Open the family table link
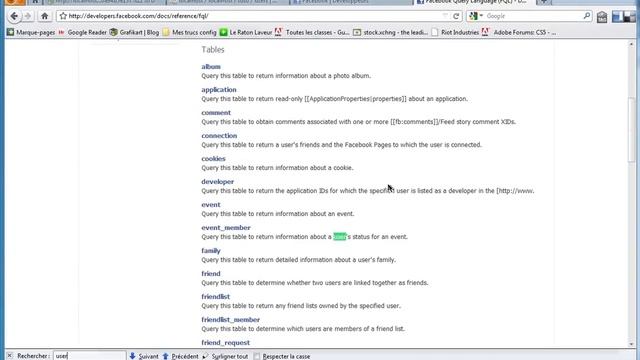Screen dimensions: 640x360 [x=211, y=251]
